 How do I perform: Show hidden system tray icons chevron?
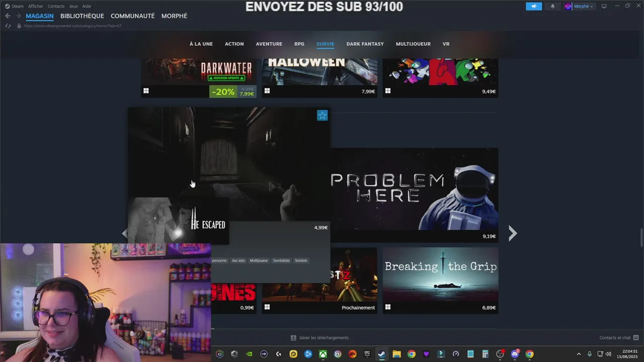tap(579, 354)
